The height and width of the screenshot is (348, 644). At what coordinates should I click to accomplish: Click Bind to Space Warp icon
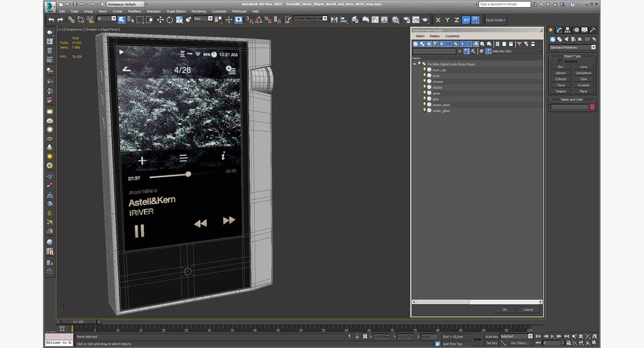click(x=90, y=20)
